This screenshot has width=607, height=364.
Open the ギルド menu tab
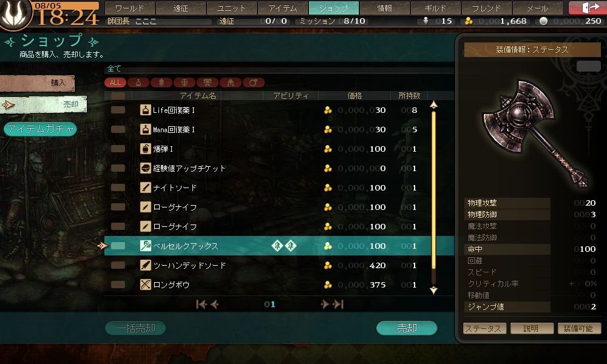point(435,8)
